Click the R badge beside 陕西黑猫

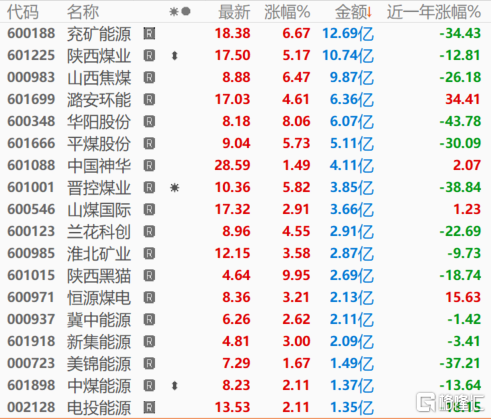(x=149, y=276)
